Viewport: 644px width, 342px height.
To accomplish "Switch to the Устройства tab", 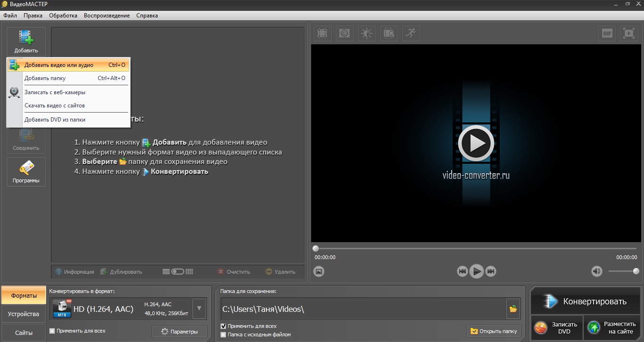I will click(24, 314).
